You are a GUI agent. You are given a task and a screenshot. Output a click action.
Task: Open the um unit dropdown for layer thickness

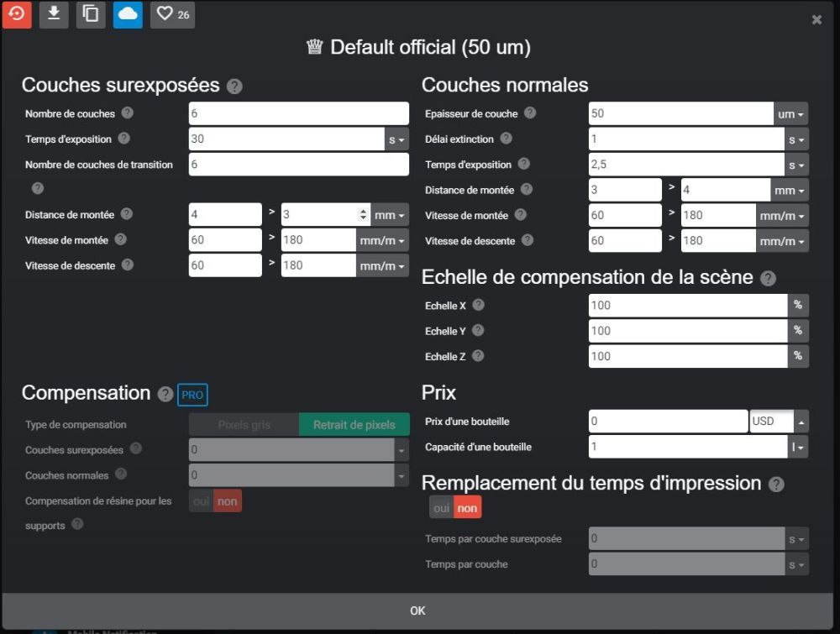[x=790, y=113]
